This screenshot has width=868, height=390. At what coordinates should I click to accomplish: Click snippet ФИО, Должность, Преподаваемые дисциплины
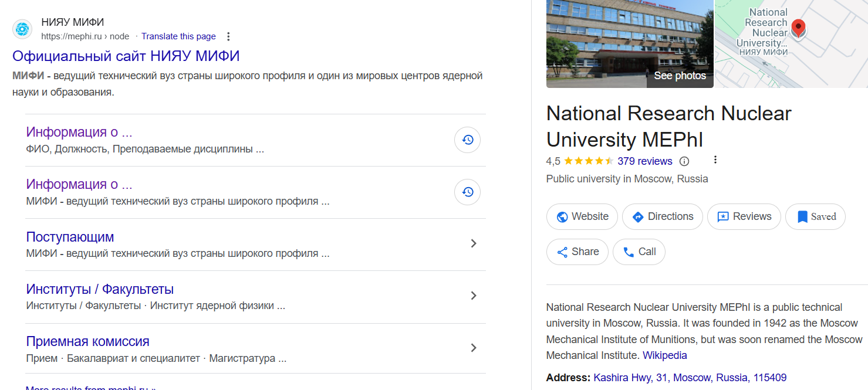(x=145, y=149)
